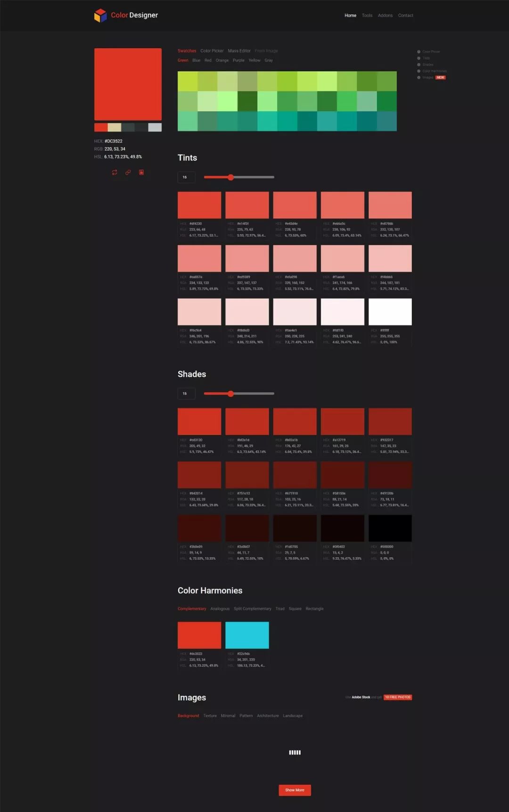Click the red save palette icon
Image resolution: width=509 pixels, height=812 pixels.
141,172
